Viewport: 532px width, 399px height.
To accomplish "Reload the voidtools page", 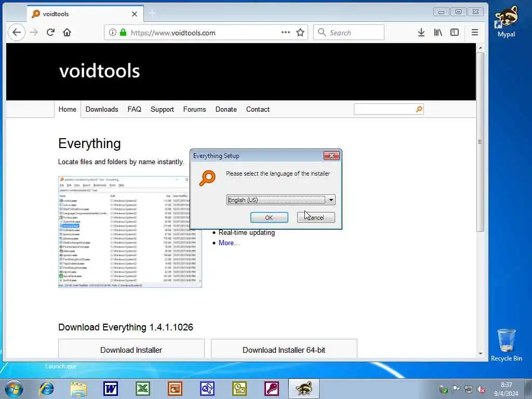I will [50, 33].
